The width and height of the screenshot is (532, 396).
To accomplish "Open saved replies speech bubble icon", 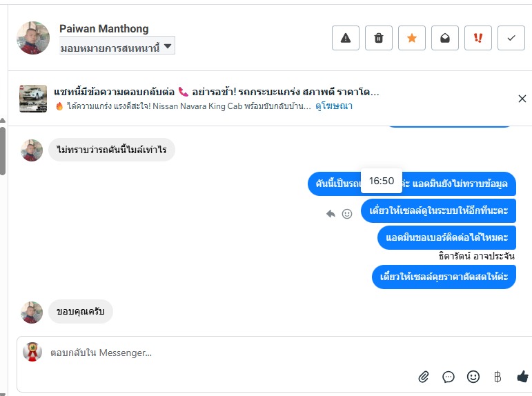I will click(x=449, y=377).
